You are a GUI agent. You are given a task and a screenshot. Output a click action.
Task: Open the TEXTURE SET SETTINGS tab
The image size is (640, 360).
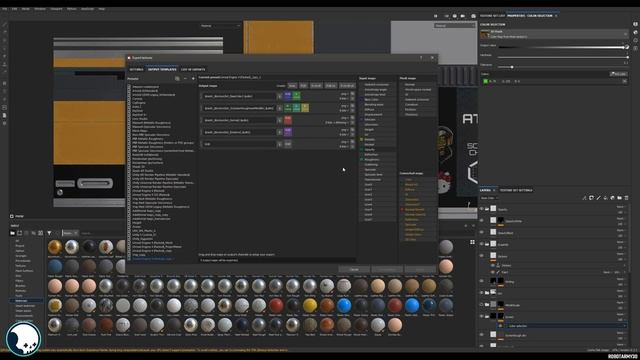coord(516,190)
